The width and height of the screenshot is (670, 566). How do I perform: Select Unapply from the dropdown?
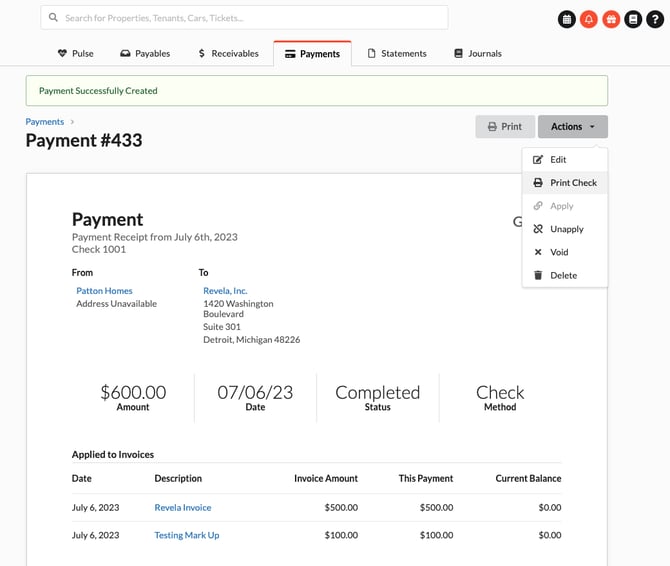(566, 229)
